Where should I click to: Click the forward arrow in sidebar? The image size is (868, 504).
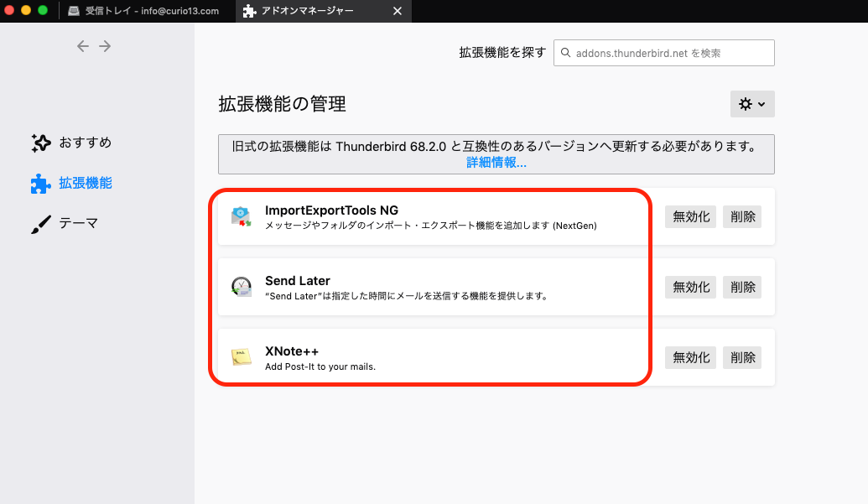point(105,46)
